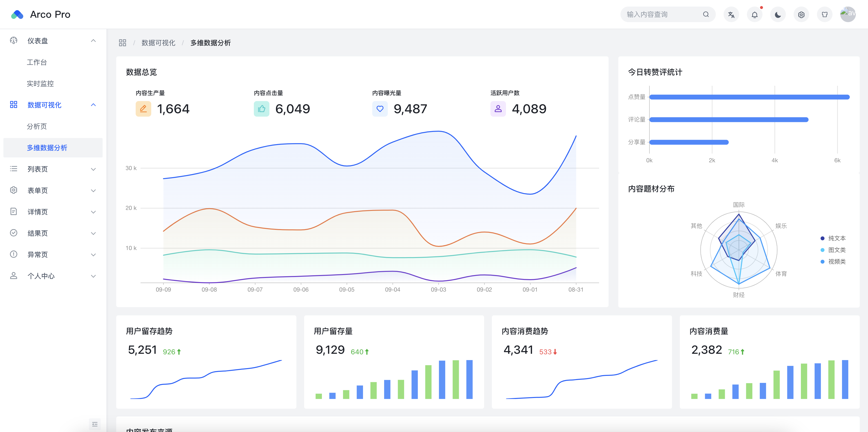This screenshot has height=432, width=868.
Task: Expand the 列表页 menu chevron
Action: (93, 169)
